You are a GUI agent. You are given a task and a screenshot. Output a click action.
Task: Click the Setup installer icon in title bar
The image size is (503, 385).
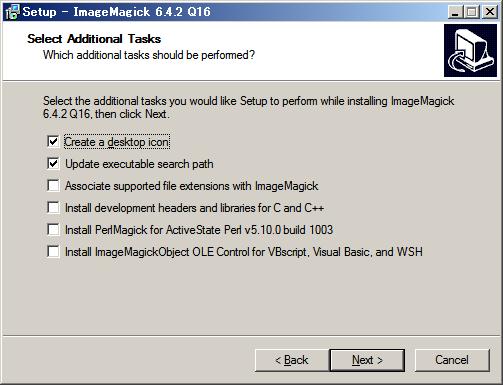(x=12, y=12)
